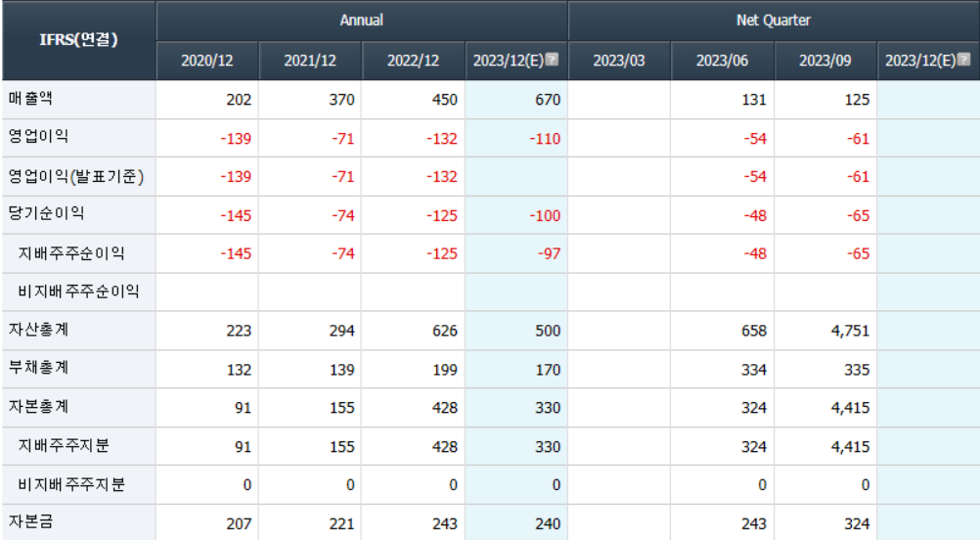980x540 pixels.
Task: Click 부채총계 value 334 for 2023/06
Action: pos(754,370)
